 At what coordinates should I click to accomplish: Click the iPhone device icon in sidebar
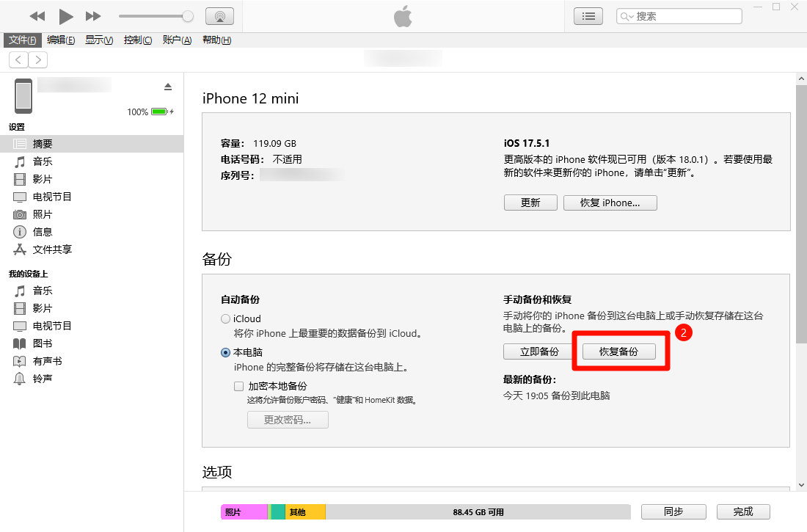tap(23, 96)
